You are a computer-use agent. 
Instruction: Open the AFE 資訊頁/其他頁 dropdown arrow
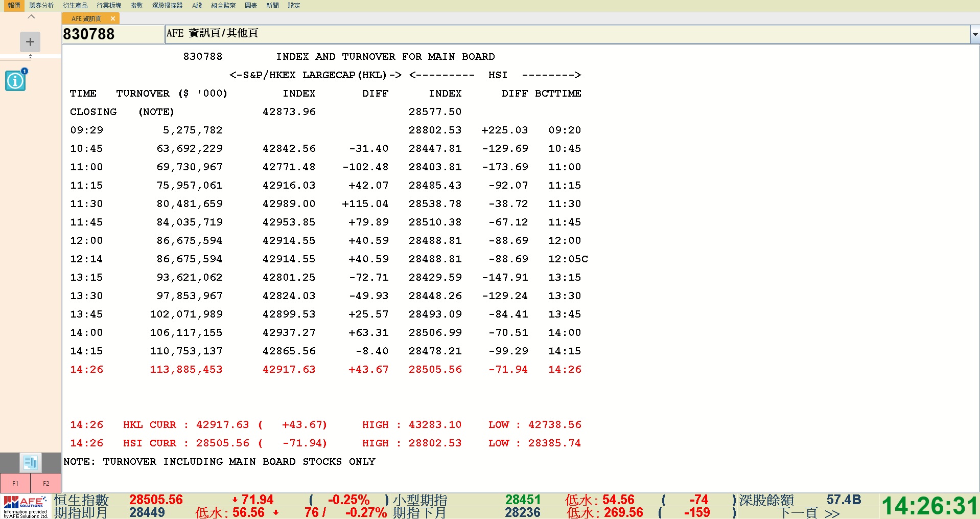[x=975, y=35]
